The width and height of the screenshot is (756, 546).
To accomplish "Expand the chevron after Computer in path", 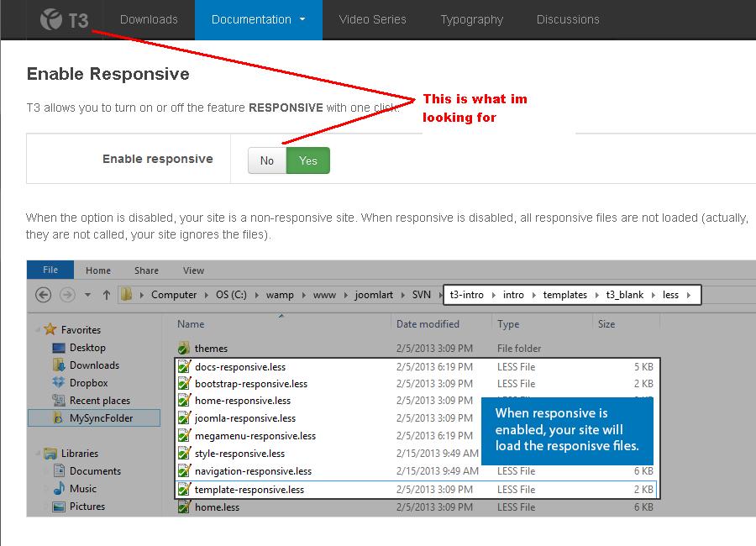I will [x=206, y=295].
